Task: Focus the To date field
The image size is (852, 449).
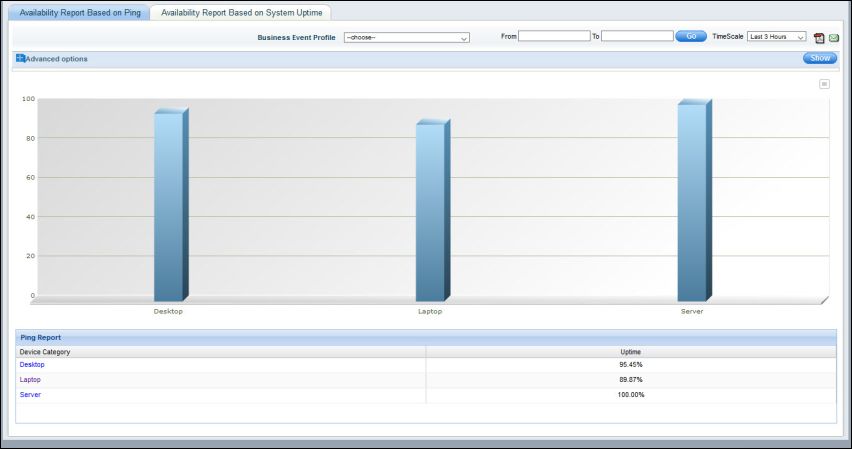Action: coord(637,36)
